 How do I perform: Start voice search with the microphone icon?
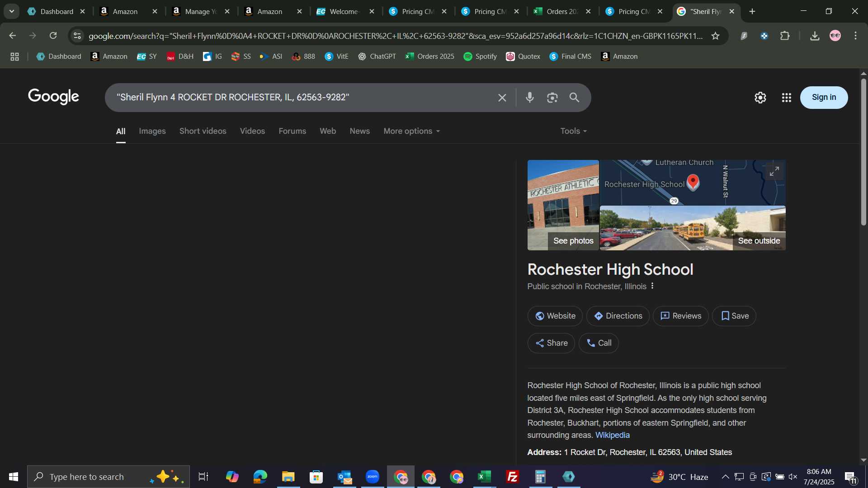tap(530, 98)
